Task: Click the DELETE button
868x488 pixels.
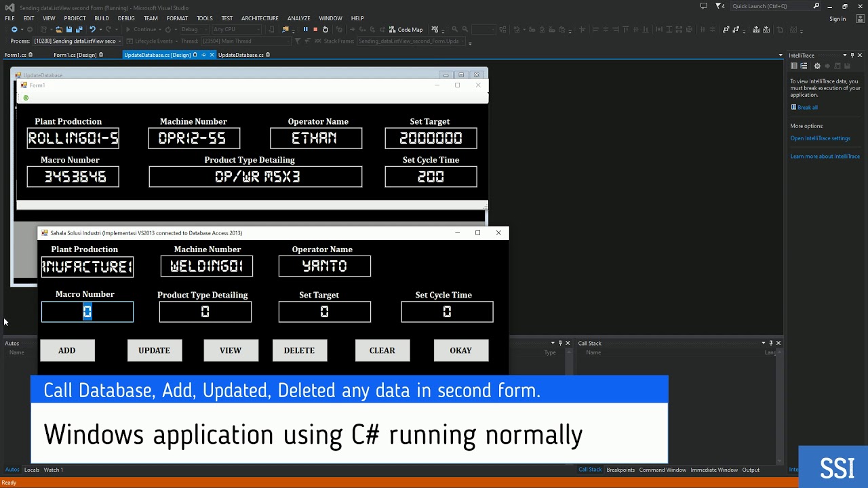Action: [300, 350]
